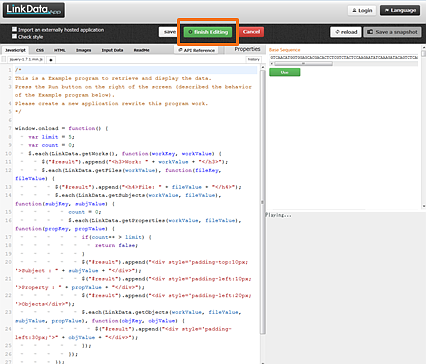This screenshot has width=426, height=364.
Task: Click the scroll-left arrow of sequence scrollbar
Action: 271,63
